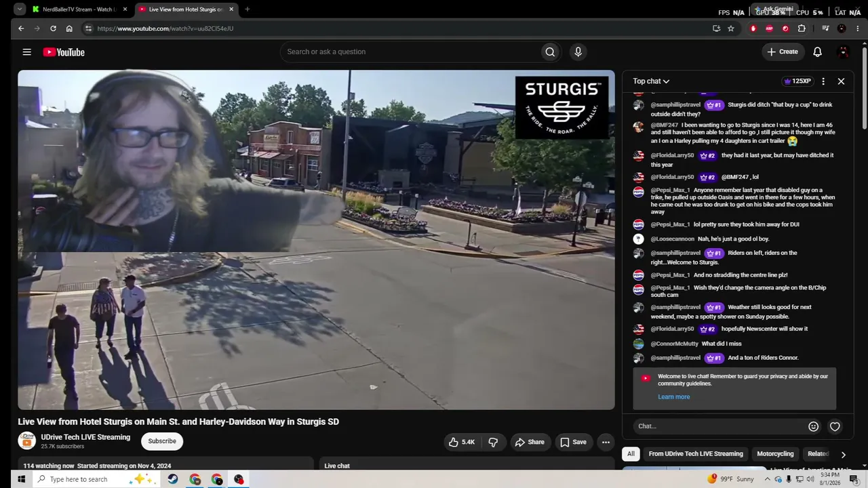This screenshot has width=868, height=488.
Task: Open the UDrive Tech LIVE Streaming channel name
Action: [85, 437]
